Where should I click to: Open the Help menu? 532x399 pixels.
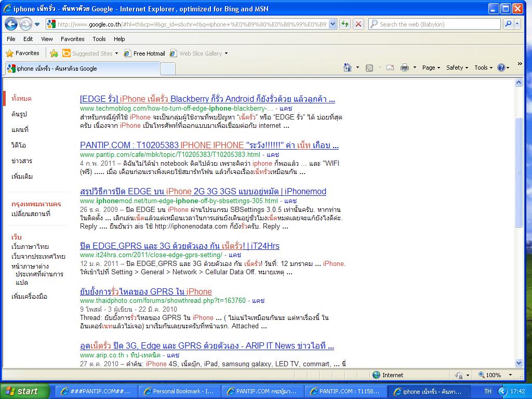(119, 39)
